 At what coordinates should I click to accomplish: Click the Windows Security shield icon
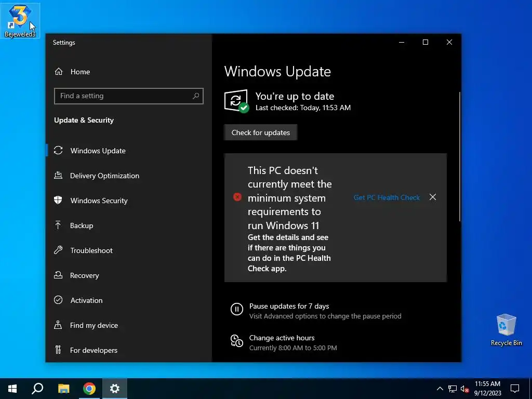tap(58, 200)
